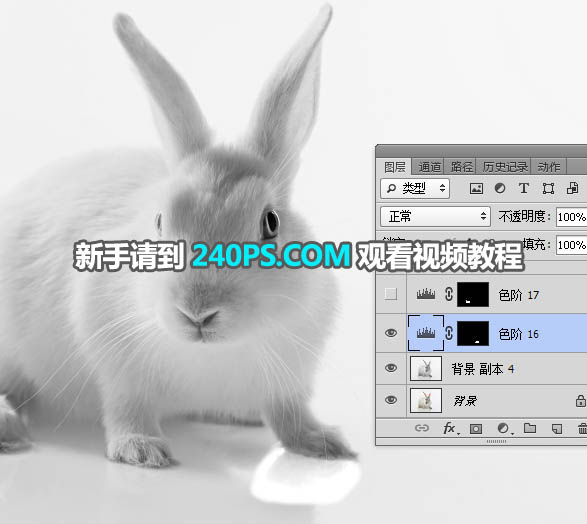This screenshot has width=587, height=524.
Task: Click the lock icon on 背景 layer
Action: click(x=581, y=401)
